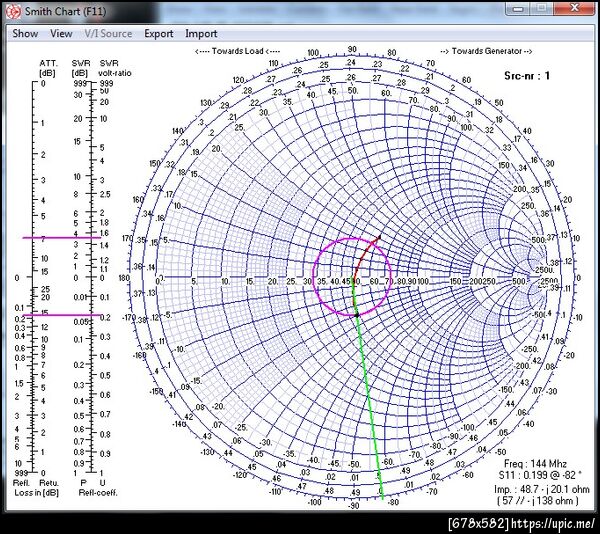Click the black impedance marker on the chart
Image resolution: width=600 pixels, height=534 pixels.
click(357, 315)
